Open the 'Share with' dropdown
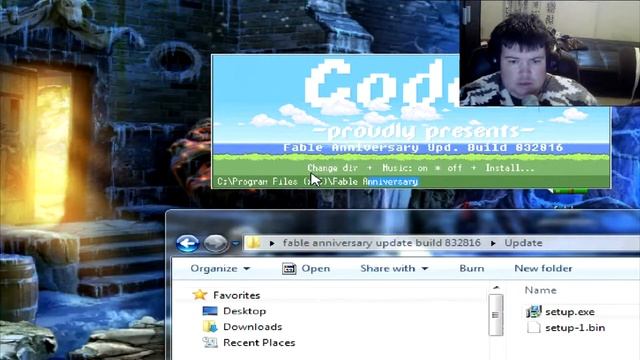The width and height of the screenshot is (640, 360). (x=394, y=269)
